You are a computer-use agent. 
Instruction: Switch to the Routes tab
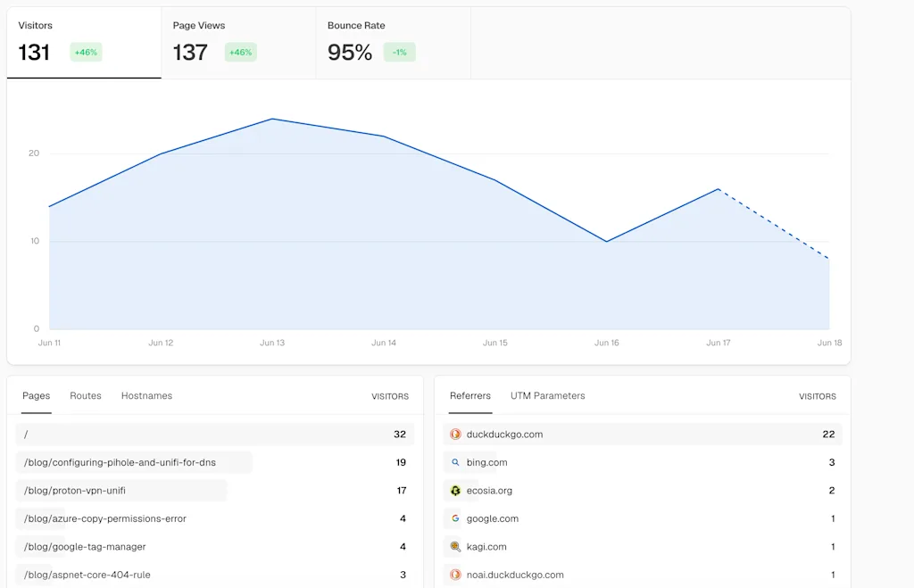click(x=86, y=395)
